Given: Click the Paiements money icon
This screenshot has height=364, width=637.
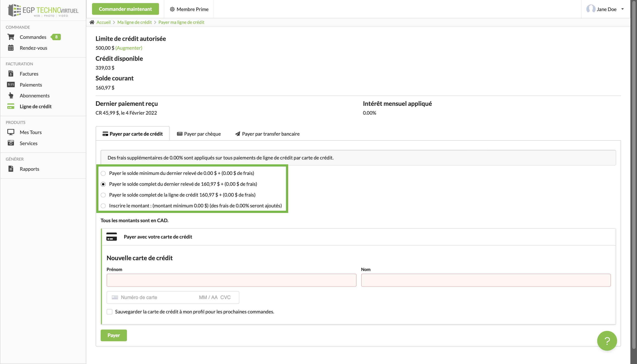Looking at the screenshot, I should 11,85.
